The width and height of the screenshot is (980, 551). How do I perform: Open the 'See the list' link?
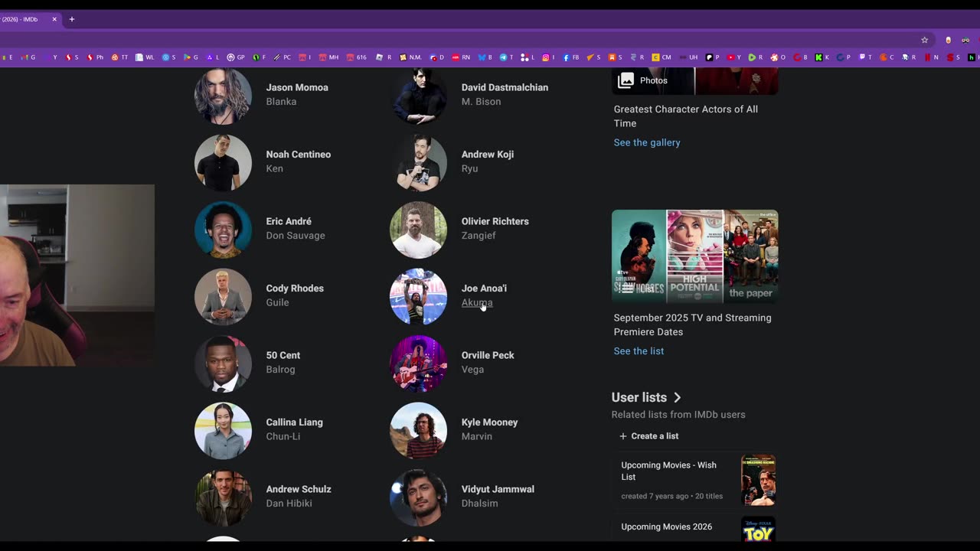coord(639,351)
